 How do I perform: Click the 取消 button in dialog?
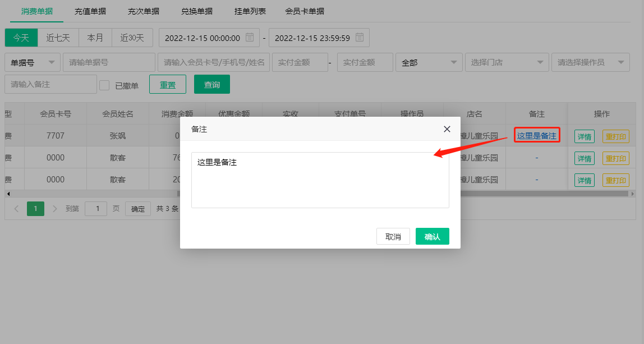(393, 237)
